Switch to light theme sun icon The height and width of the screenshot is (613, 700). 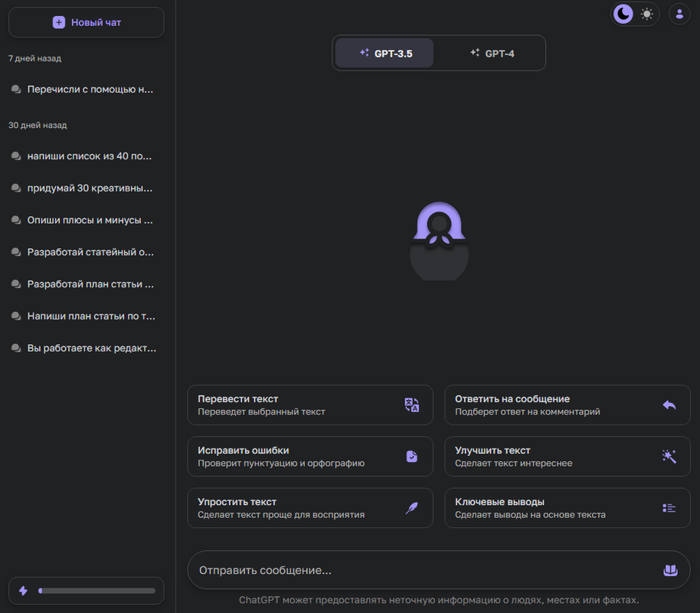click(x=646, y=14)
